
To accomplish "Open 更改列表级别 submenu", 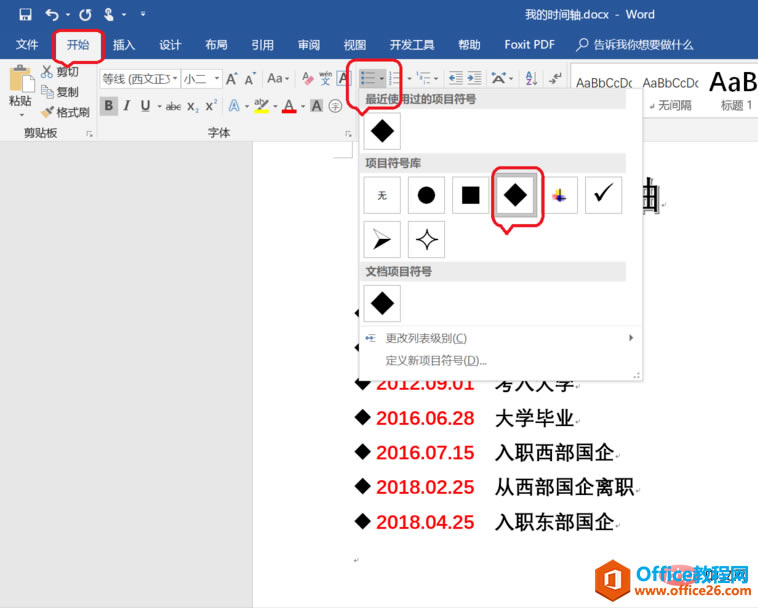I will click(500, 338).
